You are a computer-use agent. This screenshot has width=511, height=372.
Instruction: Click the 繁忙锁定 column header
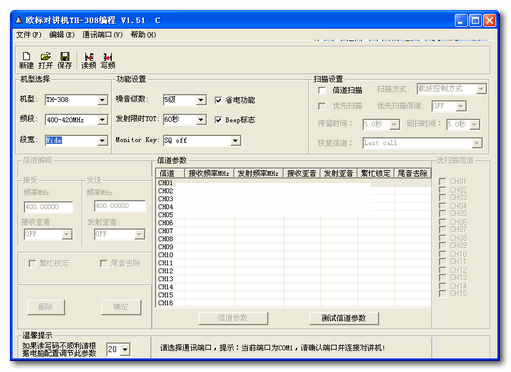point(376,173)
